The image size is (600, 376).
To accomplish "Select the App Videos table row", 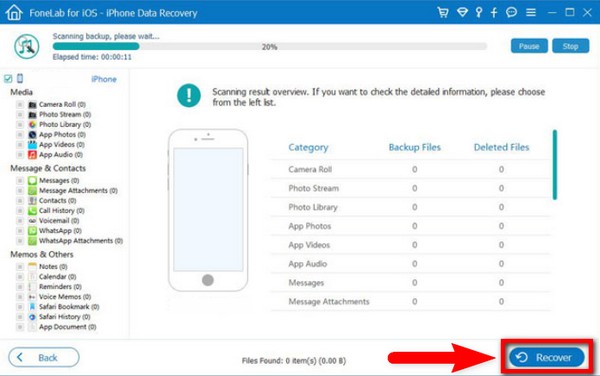I will point(411,245).
